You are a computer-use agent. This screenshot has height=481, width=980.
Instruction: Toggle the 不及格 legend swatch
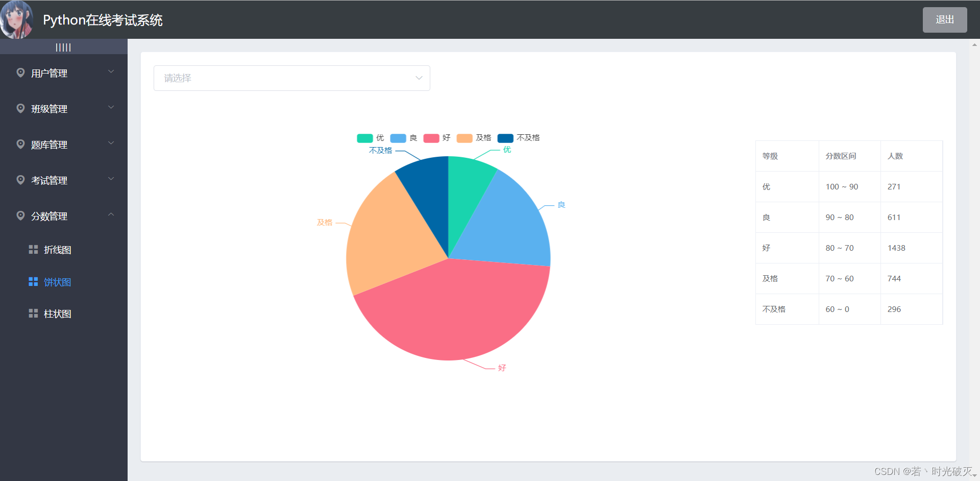pyautogui.click(x=505, y=138)
